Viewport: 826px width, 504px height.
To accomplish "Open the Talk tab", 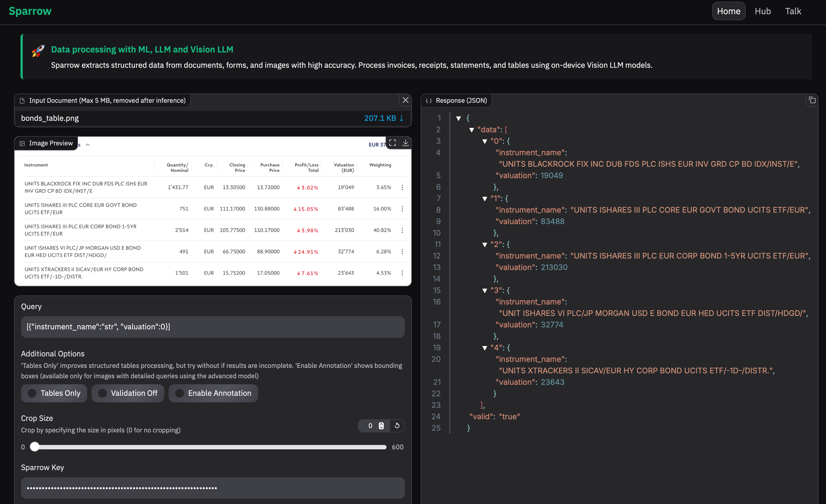I will 793,11.
